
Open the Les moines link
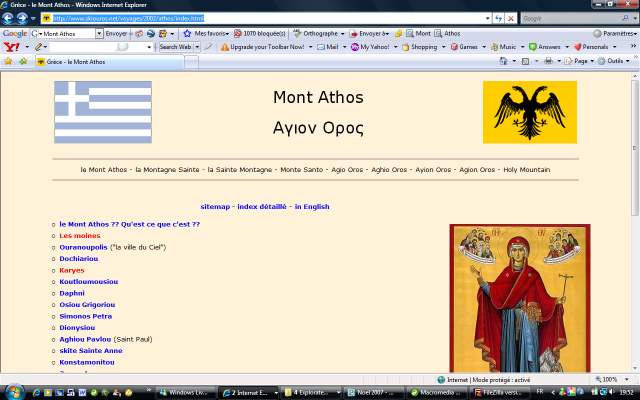(x=80, y=236)
